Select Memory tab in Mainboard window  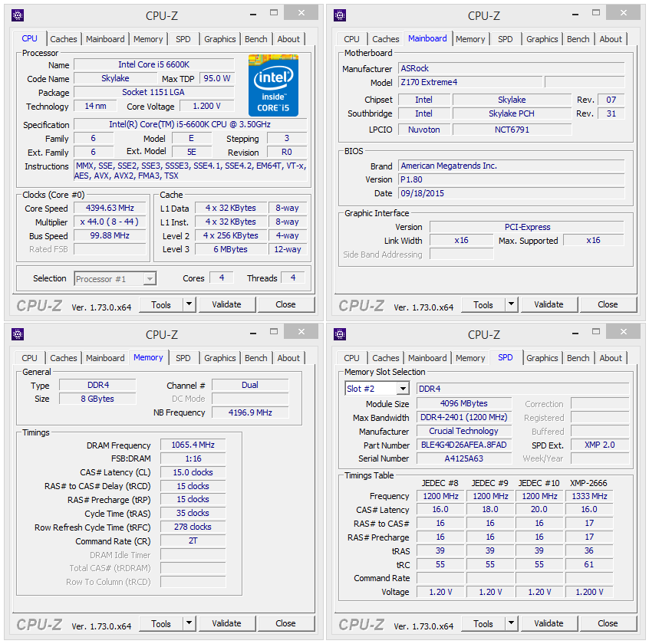470,39
